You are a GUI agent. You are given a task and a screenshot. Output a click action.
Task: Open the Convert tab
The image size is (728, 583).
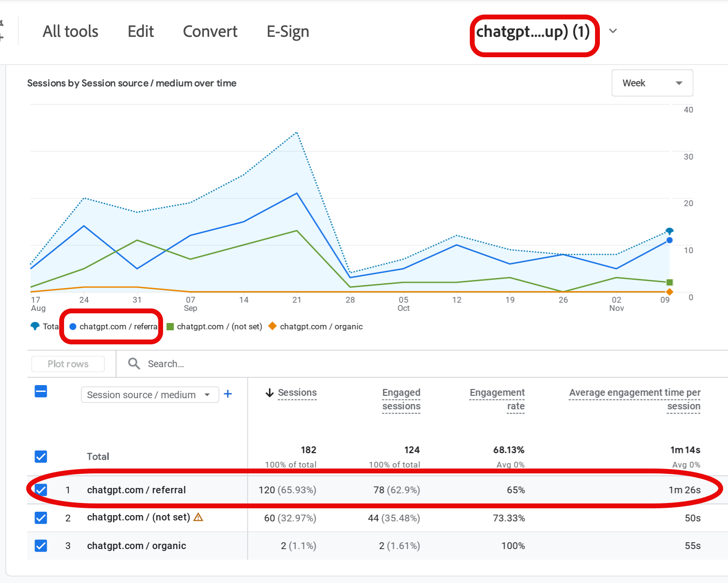click(x=210, y=32)
